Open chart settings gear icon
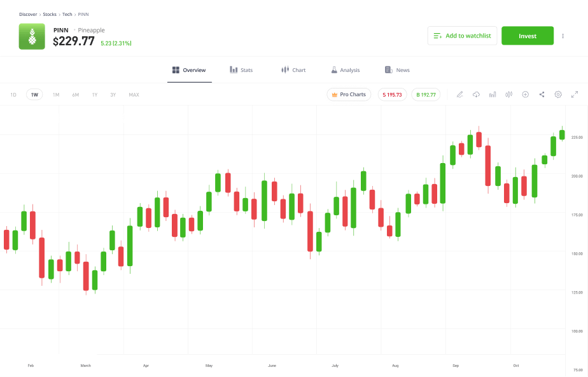Viewport: 588px width, 377px height. (558, 94)
